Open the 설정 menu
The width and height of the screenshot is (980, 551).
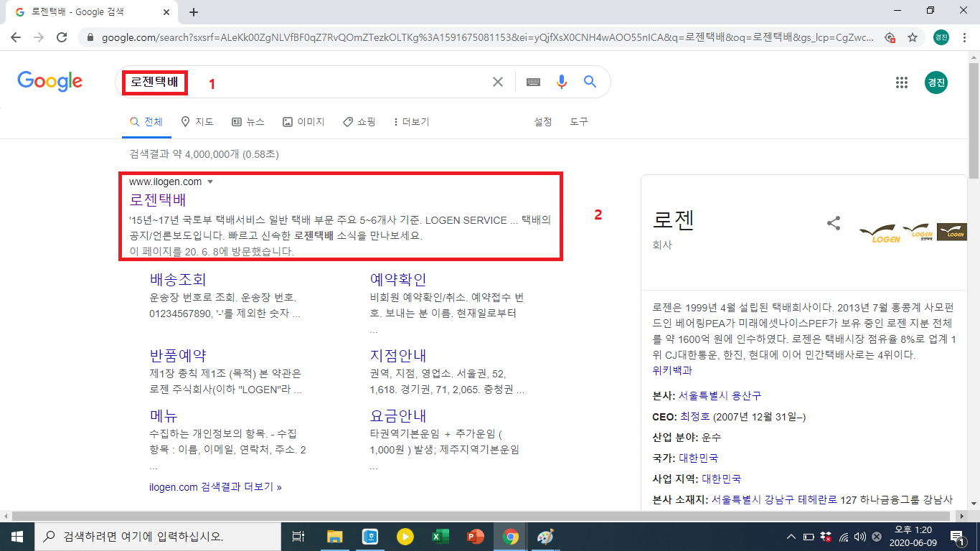[543, 122]
